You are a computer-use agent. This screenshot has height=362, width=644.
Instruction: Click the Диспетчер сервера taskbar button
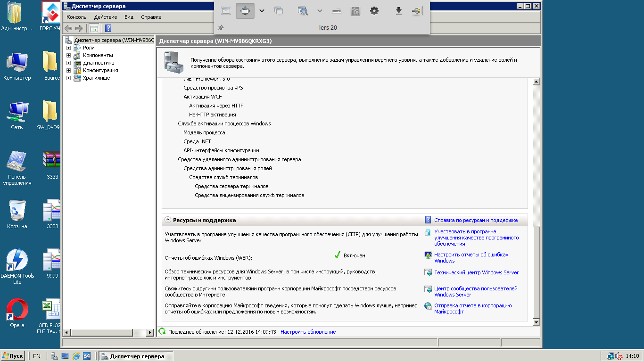[137, 356]
